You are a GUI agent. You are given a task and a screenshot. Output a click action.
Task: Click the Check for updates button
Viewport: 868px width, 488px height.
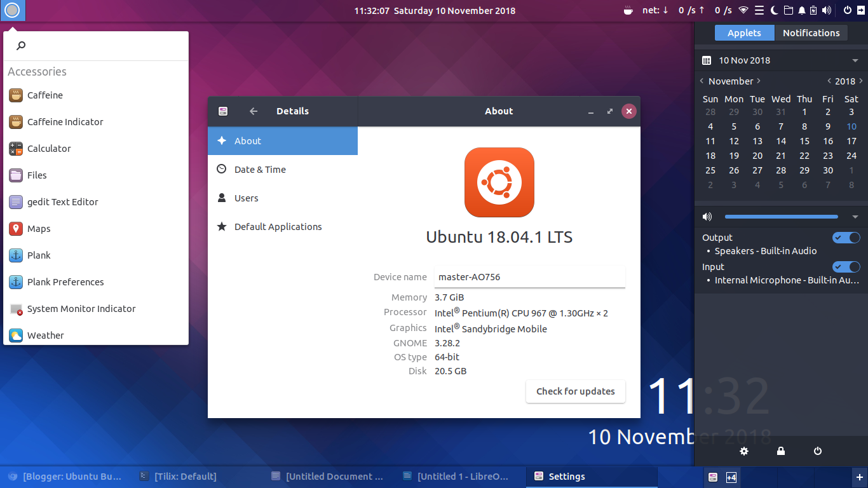click(576, 391)
